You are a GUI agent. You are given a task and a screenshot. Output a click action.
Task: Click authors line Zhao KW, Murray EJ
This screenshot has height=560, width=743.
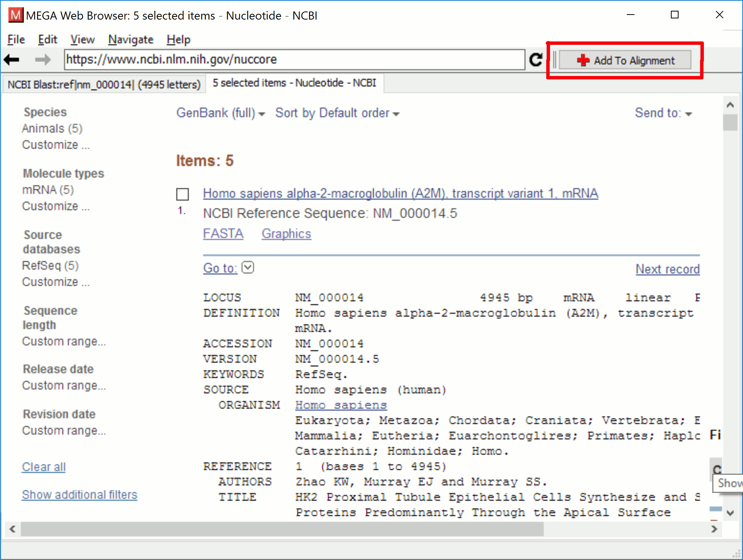tap(422, 482)
